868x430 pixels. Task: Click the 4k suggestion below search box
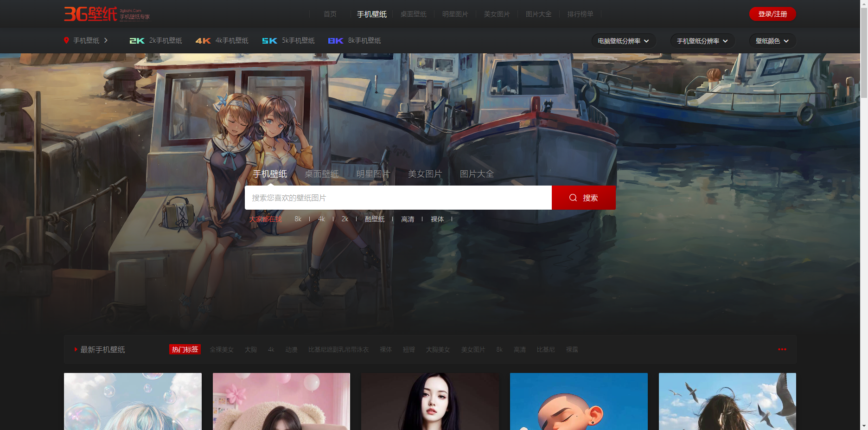(x=321, y=219)
